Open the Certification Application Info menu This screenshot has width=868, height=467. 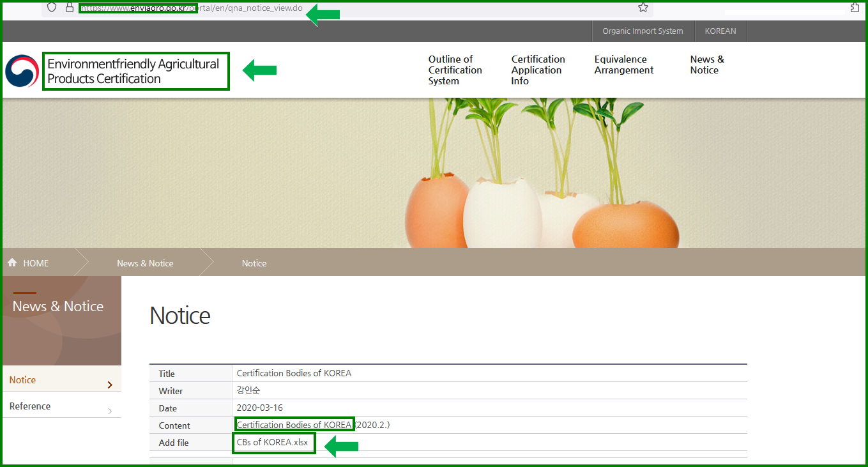tap(538, 70)
